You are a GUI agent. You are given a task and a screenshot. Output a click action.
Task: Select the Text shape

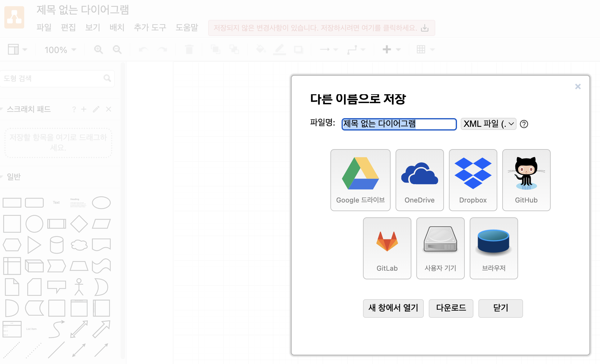(x=56, y=202)
